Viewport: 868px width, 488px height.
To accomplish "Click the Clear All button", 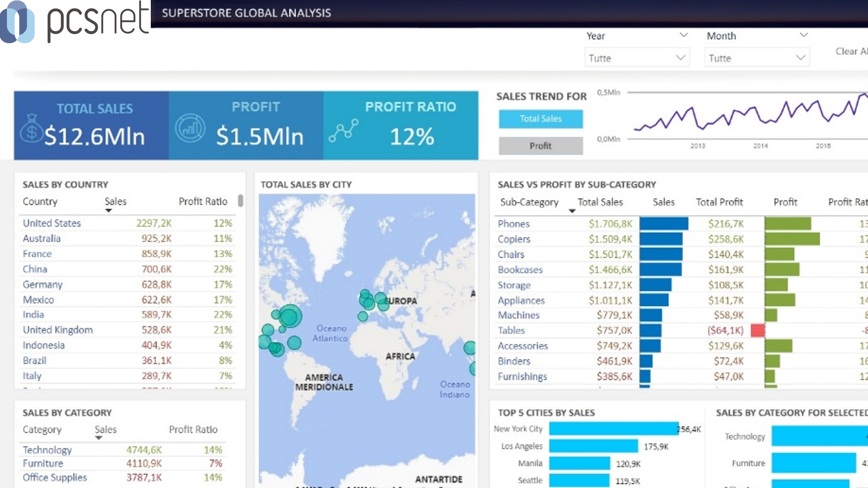I will (x=851, y=51).
